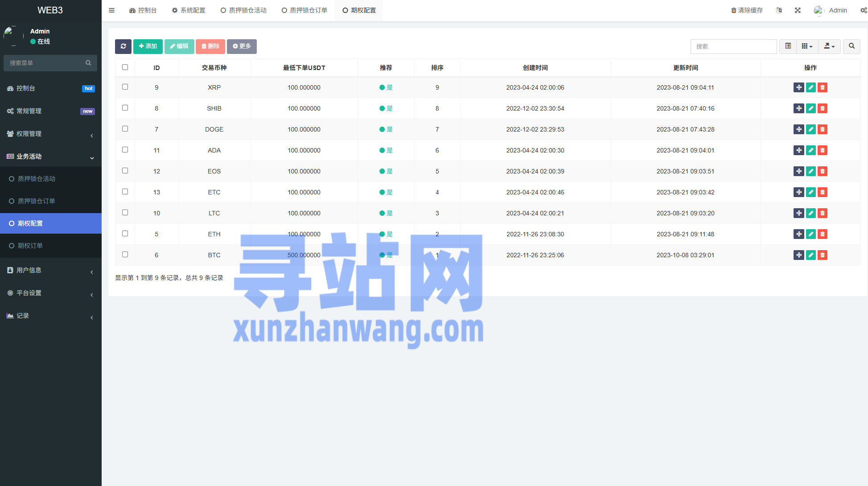
Task: Toggle the sidebar hamburger menu icon
Action: [x=112, y=10]
